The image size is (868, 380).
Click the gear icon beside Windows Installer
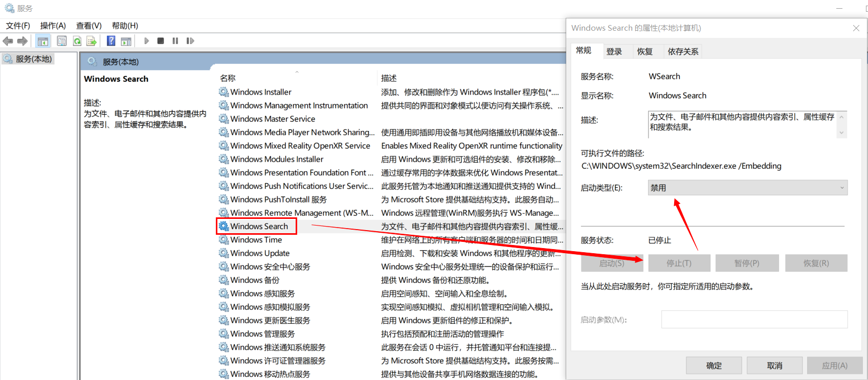[x=224, y=92]
